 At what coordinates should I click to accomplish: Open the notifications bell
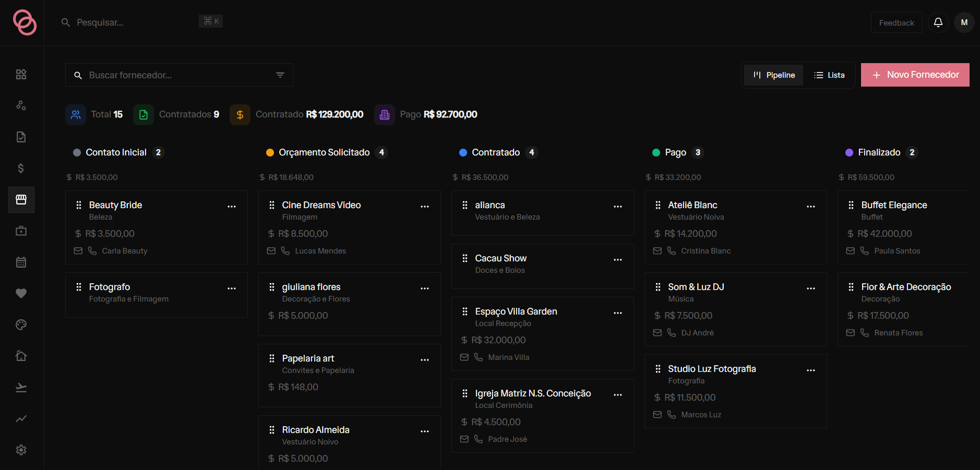[938, 22]
